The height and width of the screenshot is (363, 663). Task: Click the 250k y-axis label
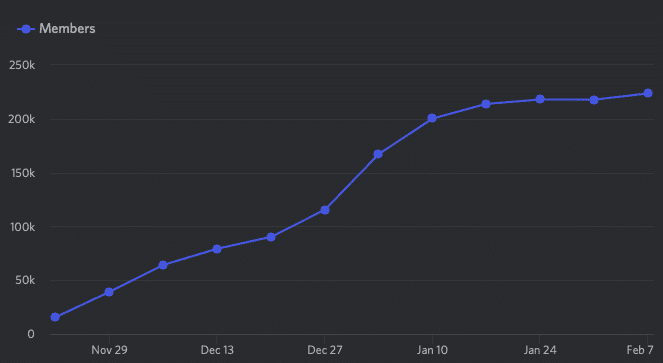[22, 65]
